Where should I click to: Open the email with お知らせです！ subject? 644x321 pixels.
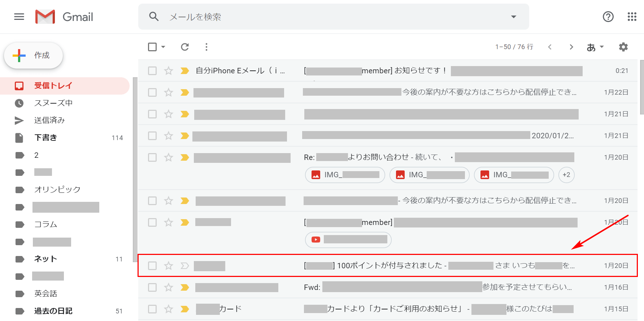pyautogui.click(x=388, y=71)
